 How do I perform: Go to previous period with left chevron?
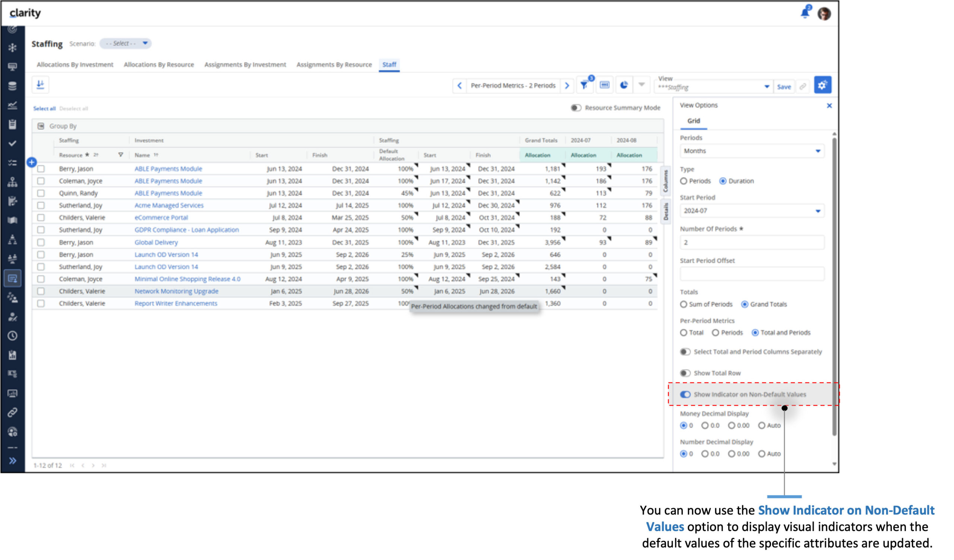(460, 86)
